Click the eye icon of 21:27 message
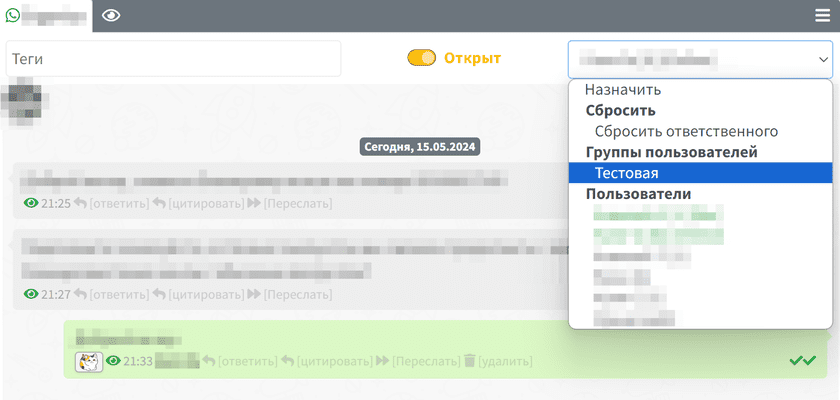 coord(32,294)
